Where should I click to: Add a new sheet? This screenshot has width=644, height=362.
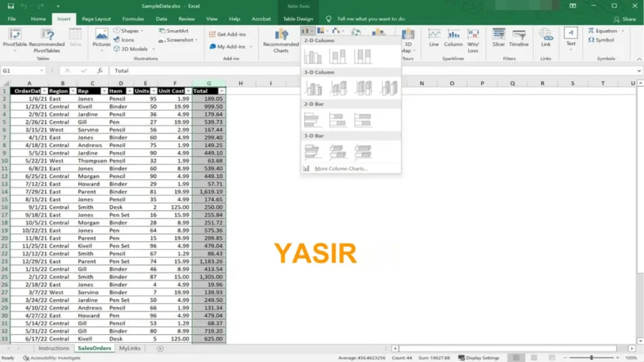[160, 348]
